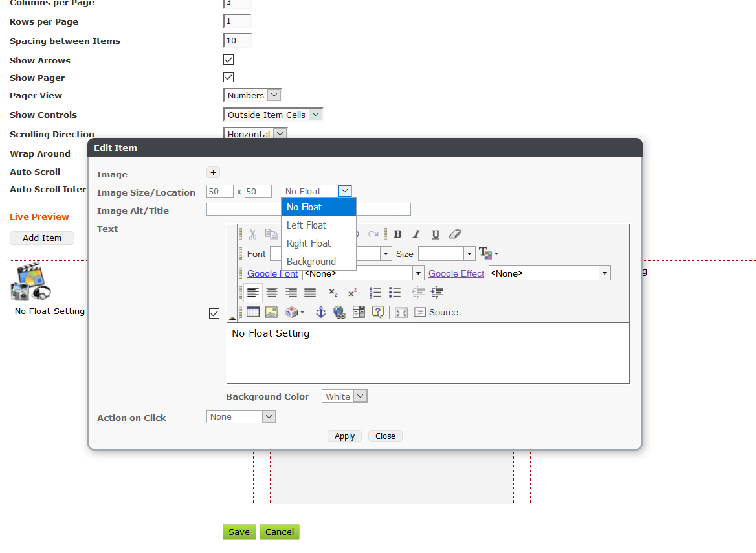Insert a table using the table icon
Viewport: 756px width, 553px height.
click(253, 312)
